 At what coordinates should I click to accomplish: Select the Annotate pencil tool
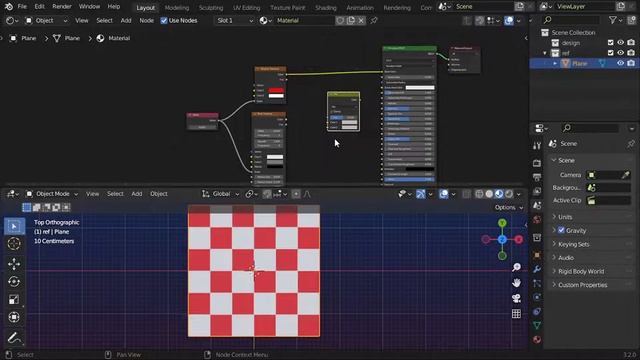pyautogui.click(x=14, y=338)
